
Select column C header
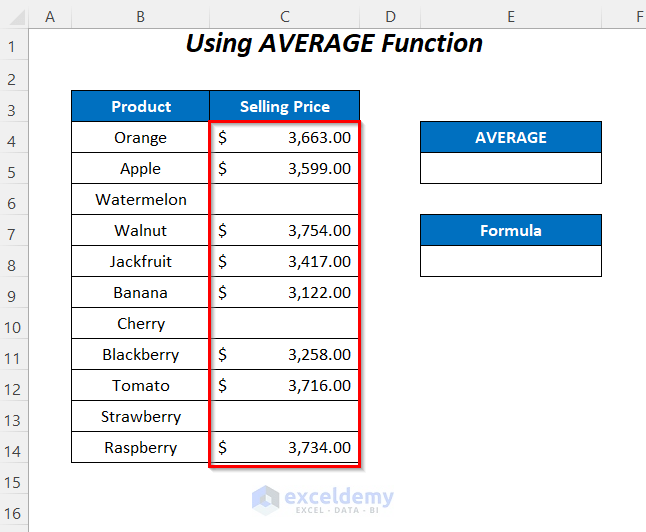tap(285, 17)
